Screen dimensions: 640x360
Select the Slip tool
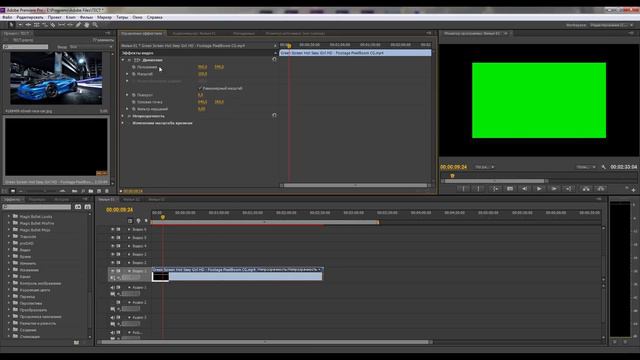click(62, 25)
